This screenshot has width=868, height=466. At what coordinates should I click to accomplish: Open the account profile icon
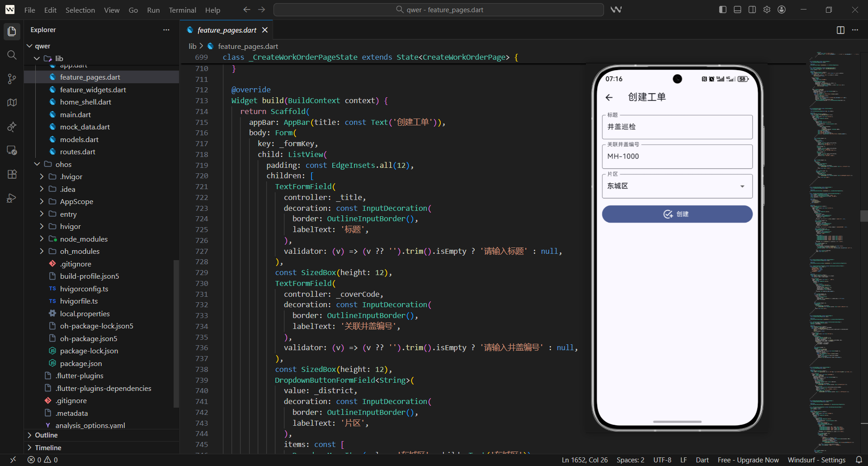pos(782,10)
